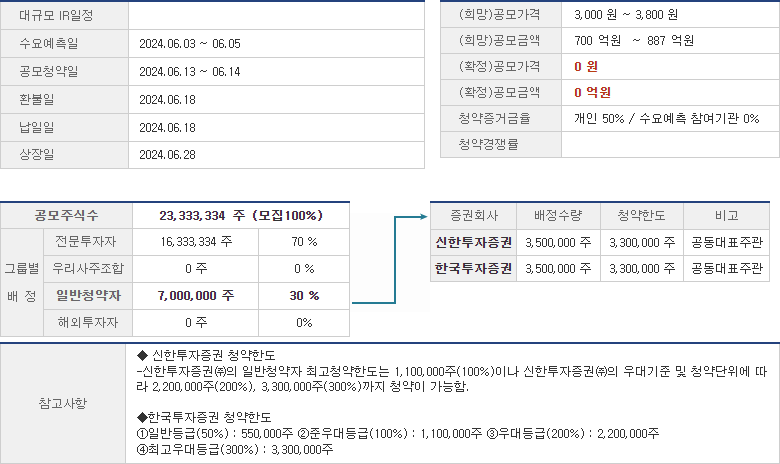The height and width of the screenshot is (464, 780).
Task: Select the 증권회사 column header
Action: tap(474, 215)
